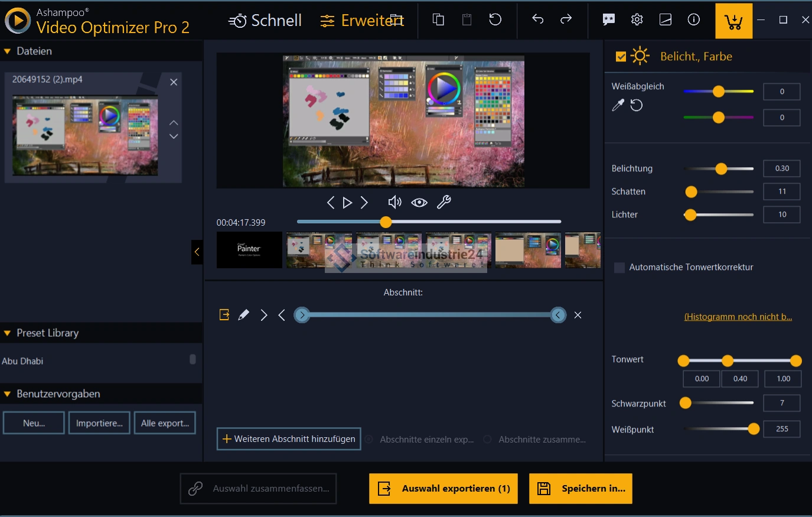Mute audio with the speaker icon
Image resolution: width=812 pixels, height=517 pixels.
394,203
